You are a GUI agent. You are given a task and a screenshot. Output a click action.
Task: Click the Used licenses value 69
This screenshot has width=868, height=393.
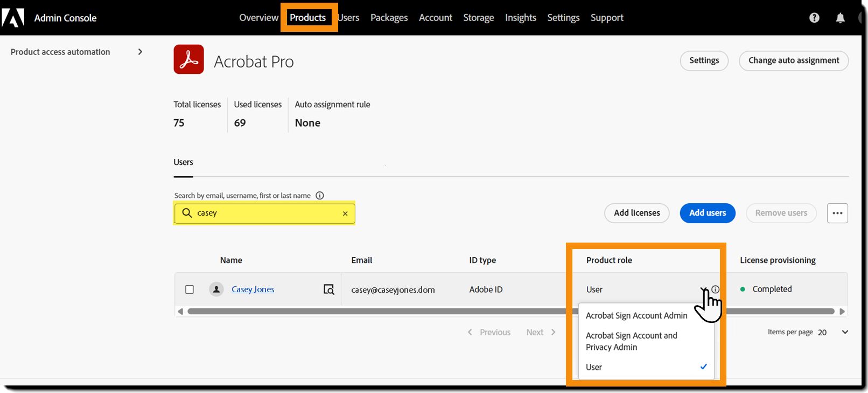240,123
